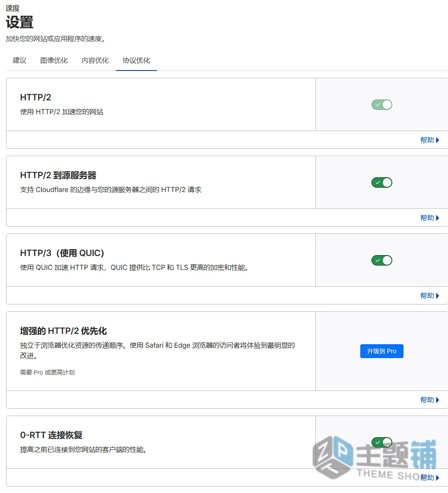Click '使用 HTTP/2 加速您的网站' description
Image resolution: width=448 pixels, height=493 pixels.
pyautogui.click(x=62, y=112)
